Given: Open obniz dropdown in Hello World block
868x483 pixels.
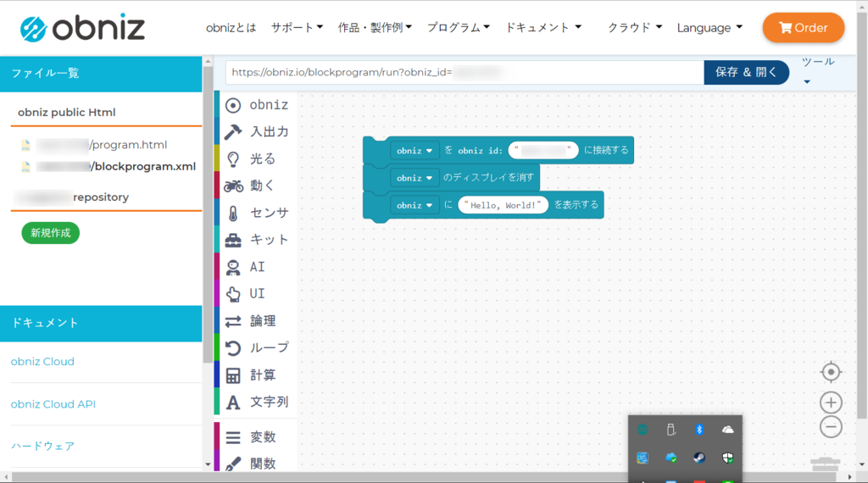Looking at the screenshot, I should [x=414, y=205].
